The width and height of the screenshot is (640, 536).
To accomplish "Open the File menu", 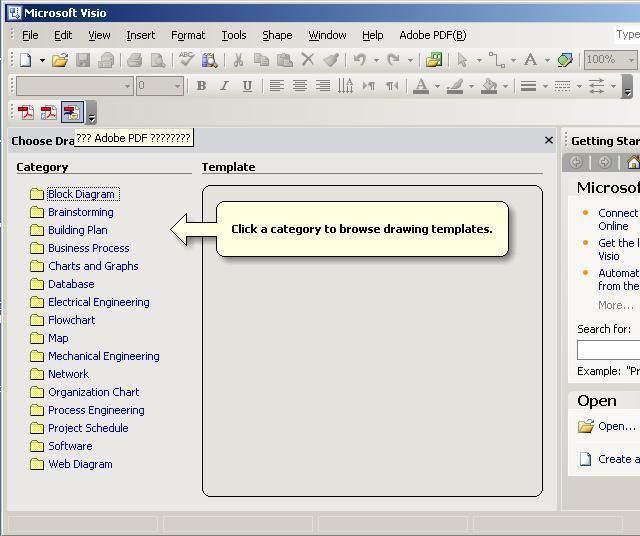I will [30, 35].
